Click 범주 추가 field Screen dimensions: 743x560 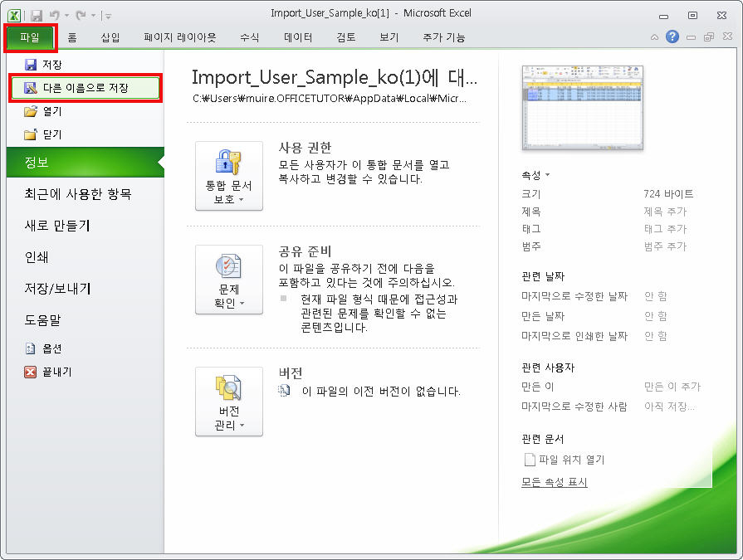click(665, 246)
